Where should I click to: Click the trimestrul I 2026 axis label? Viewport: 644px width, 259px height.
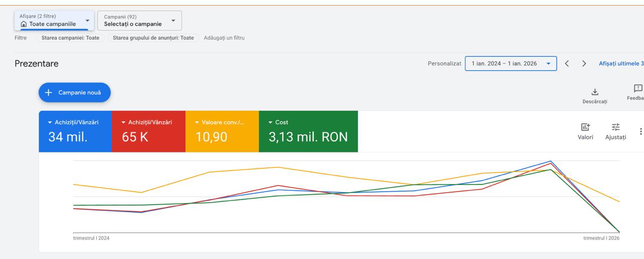(x=602, y=238)
